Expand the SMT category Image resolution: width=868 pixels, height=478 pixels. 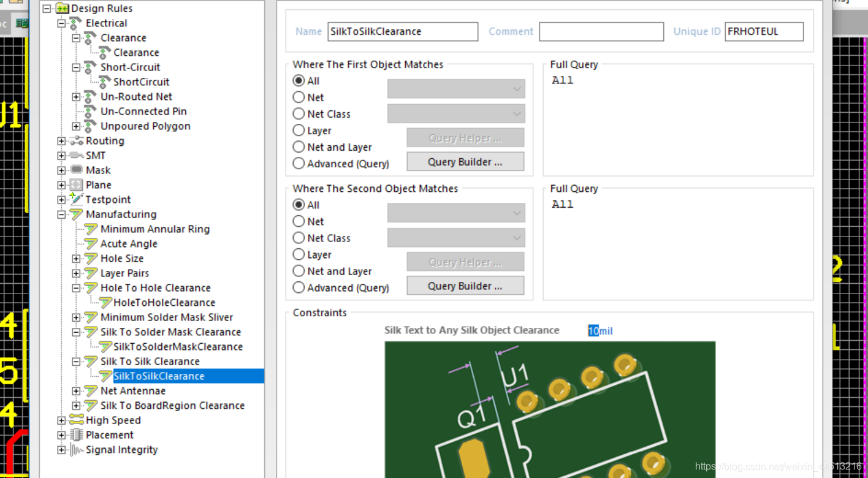(61, 156)
